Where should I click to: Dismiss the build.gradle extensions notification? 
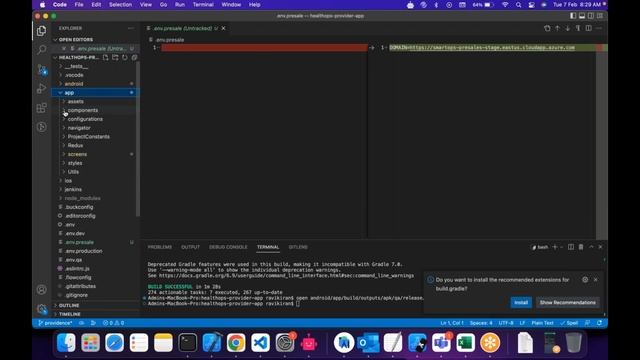(596, 280)
